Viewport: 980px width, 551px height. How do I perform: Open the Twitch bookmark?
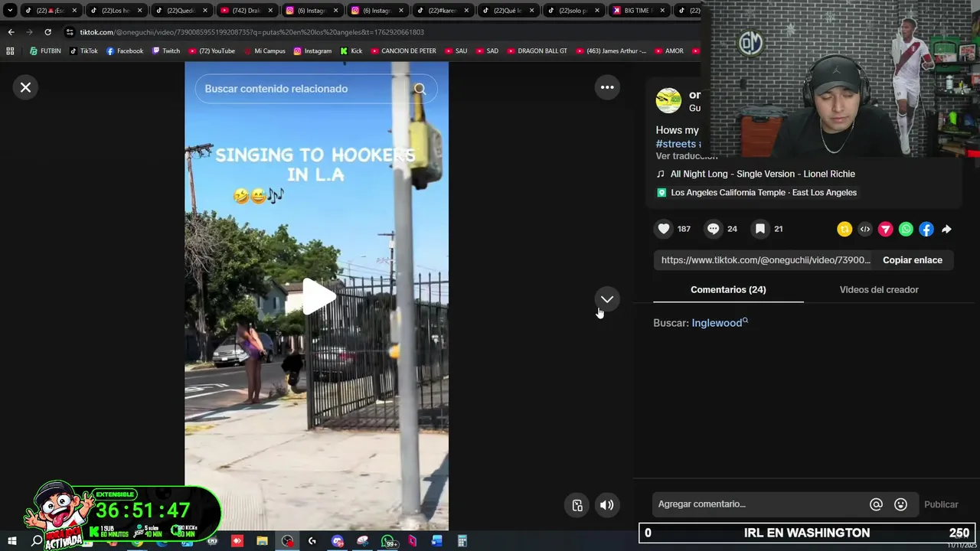[166, 51]
